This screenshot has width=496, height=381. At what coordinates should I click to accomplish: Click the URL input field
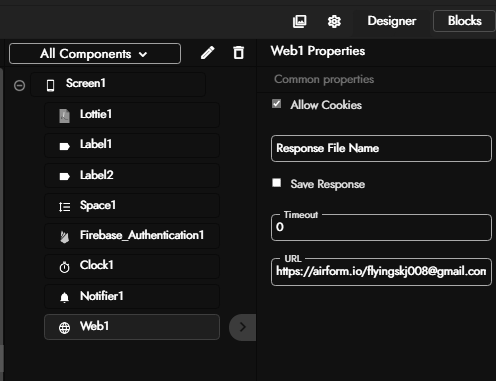click(x=381, y=272)
